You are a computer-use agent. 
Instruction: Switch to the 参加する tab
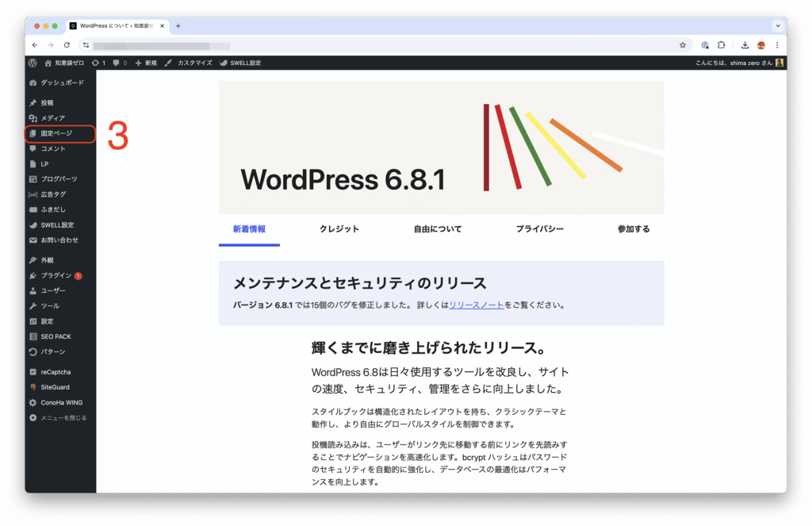point(634,229)
